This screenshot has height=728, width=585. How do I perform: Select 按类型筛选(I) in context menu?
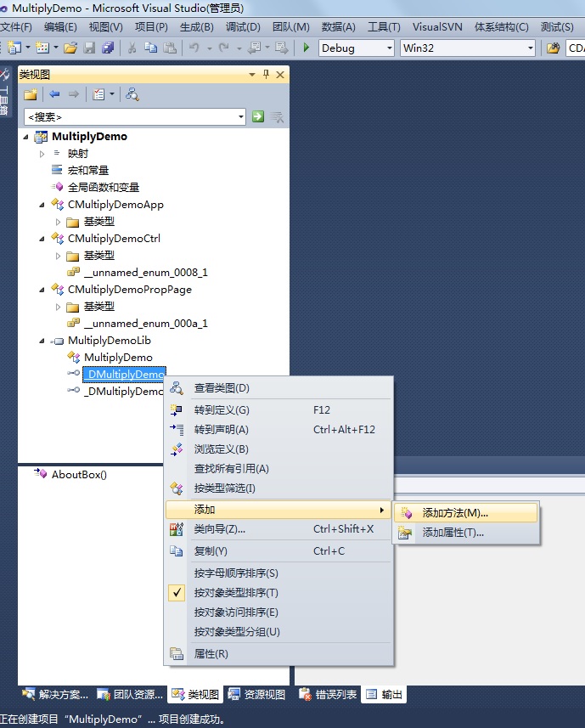279,488
